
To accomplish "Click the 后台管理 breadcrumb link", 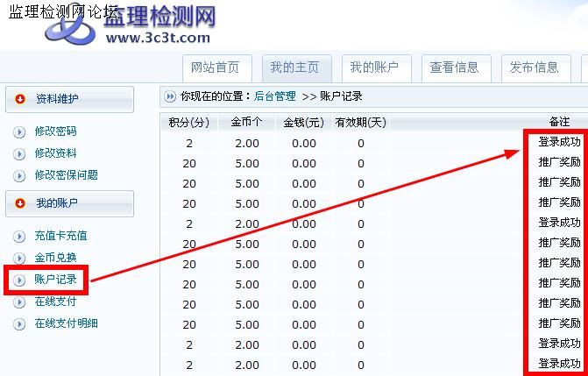I will click(274, 96).
